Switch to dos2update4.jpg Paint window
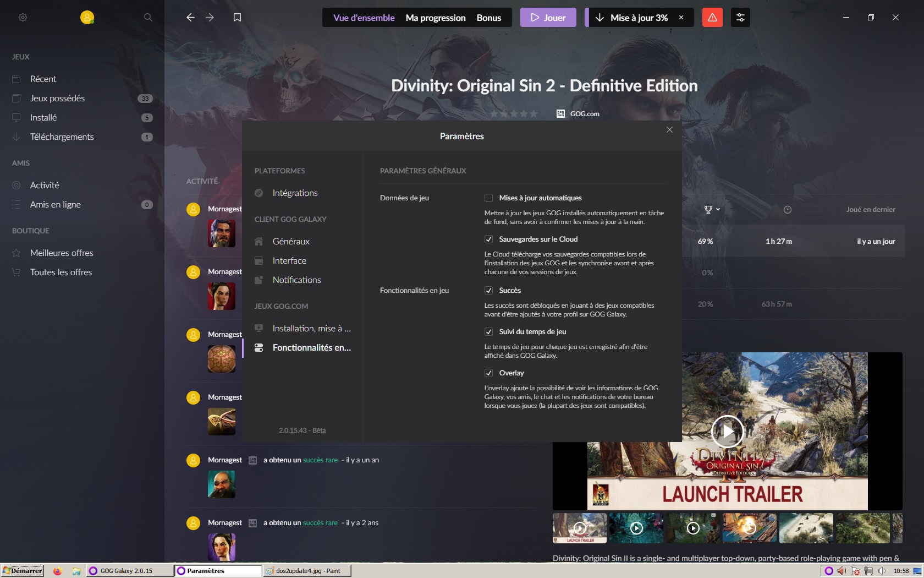924x578 pixels. click(307, 571)
